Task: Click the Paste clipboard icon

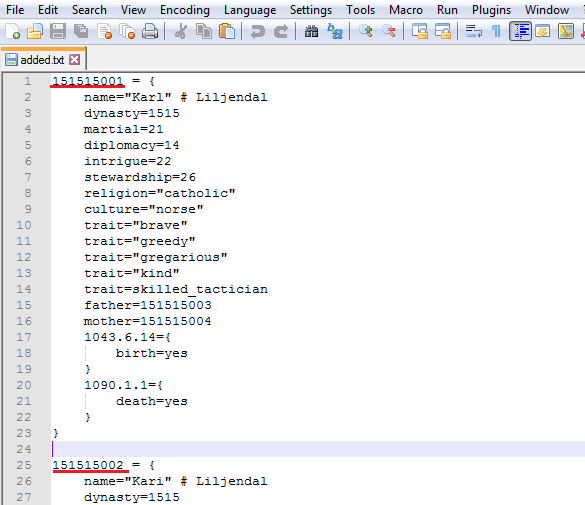Action: (x=227, y=31)
